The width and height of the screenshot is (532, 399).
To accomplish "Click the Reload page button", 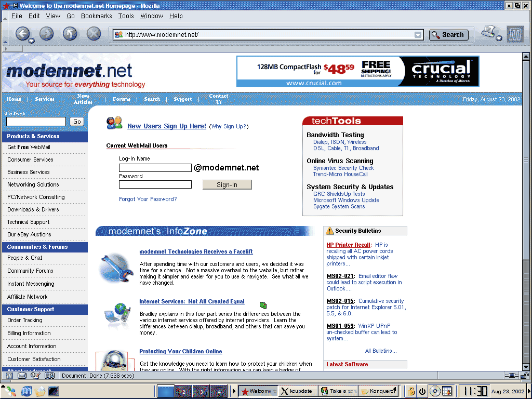I will pyautogui.click(x=70, y=34).
